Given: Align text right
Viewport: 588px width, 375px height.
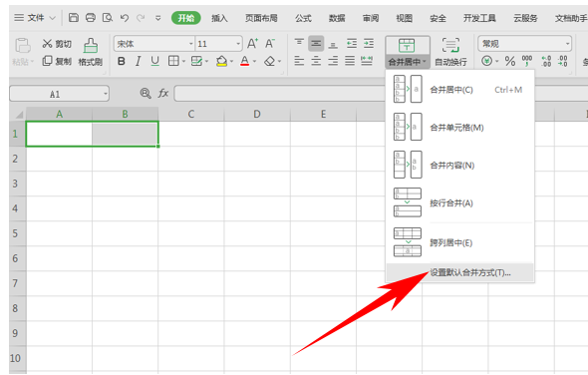Looking at the screenshot, I should [333, 61].
